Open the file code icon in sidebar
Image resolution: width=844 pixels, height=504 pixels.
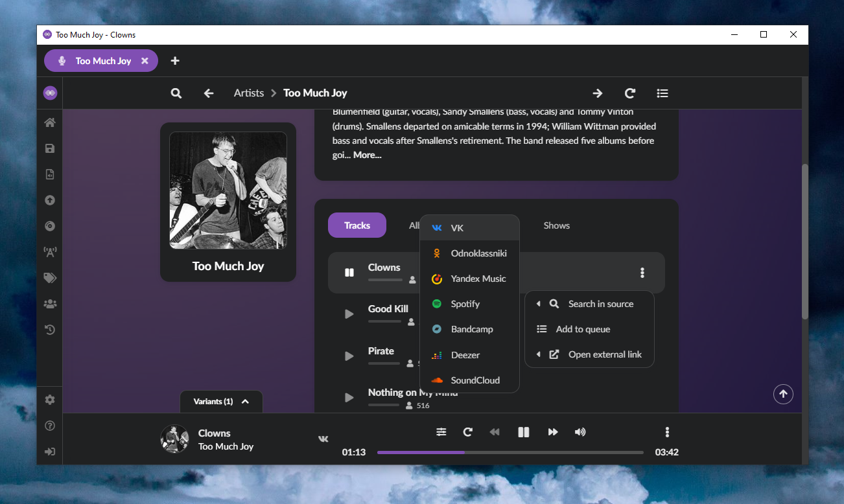point(50,174)
